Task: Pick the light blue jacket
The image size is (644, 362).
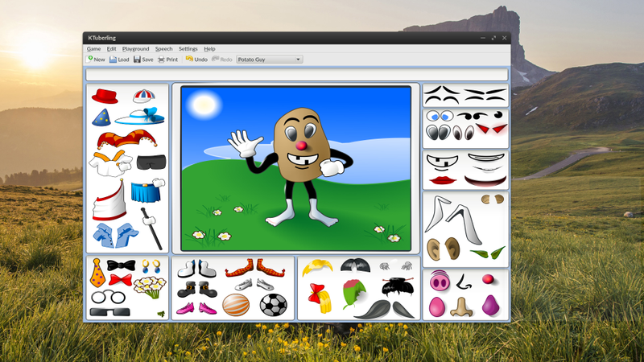Action: click(x=116, y=235)
